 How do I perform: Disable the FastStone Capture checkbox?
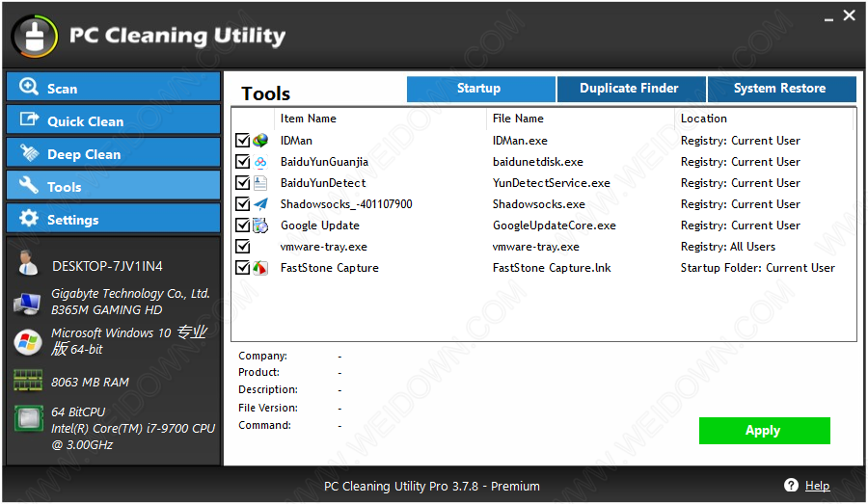[242, 268]
